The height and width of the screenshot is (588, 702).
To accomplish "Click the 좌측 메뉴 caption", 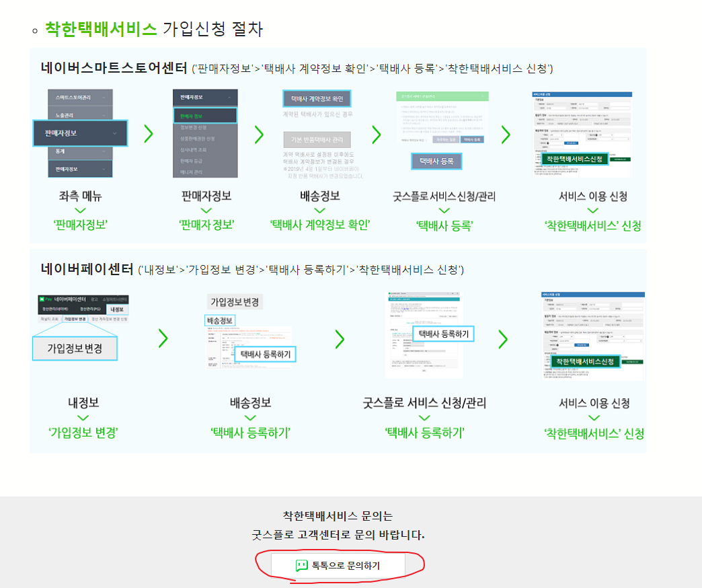I will tap(80, 196).
